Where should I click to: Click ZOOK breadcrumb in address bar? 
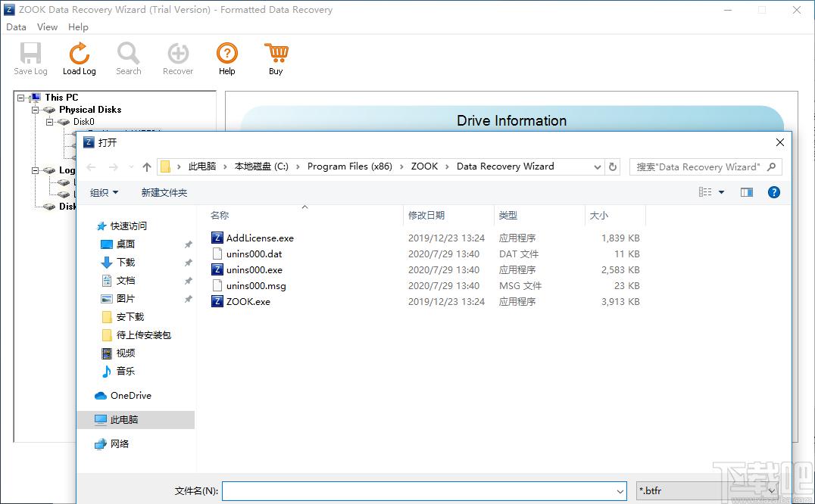425,166
